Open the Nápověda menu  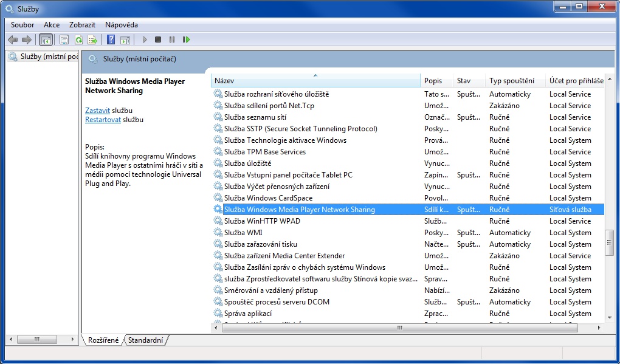[x=122, y=24]
